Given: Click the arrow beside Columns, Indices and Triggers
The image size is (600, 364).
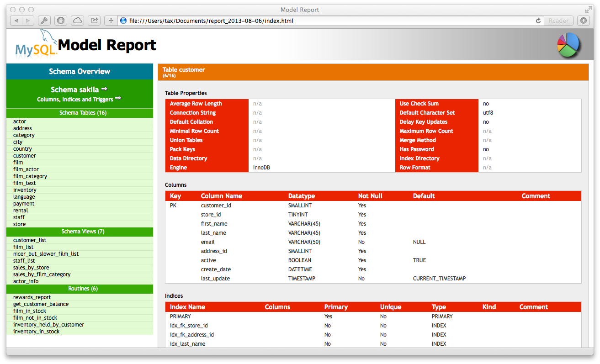Looking at the screenshot, I should pos(118,98).
